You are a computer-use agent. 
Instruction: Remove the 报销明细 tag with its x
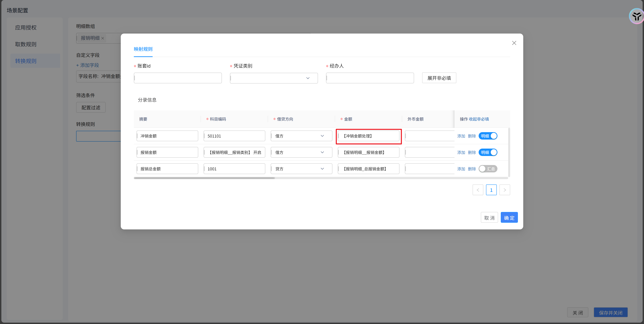tap(102, 38)
